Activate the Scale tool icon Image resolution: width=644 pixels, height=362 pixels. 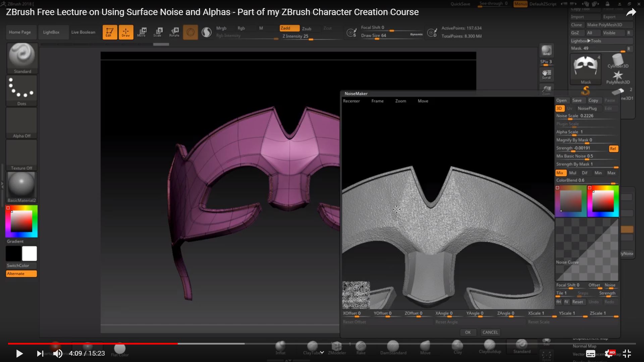[x=158, y=32]
